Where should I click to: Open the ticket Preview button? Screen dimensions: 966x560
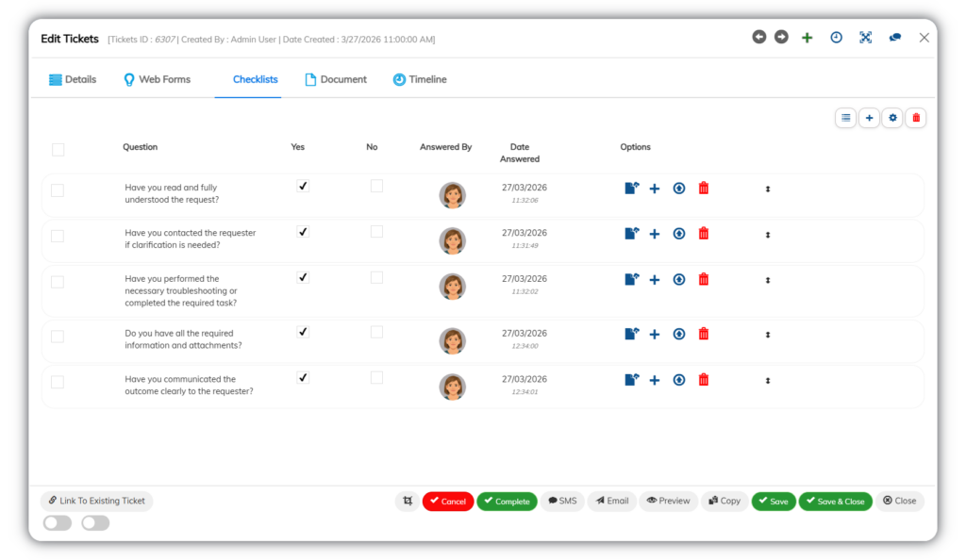click(x=669, y=501)
